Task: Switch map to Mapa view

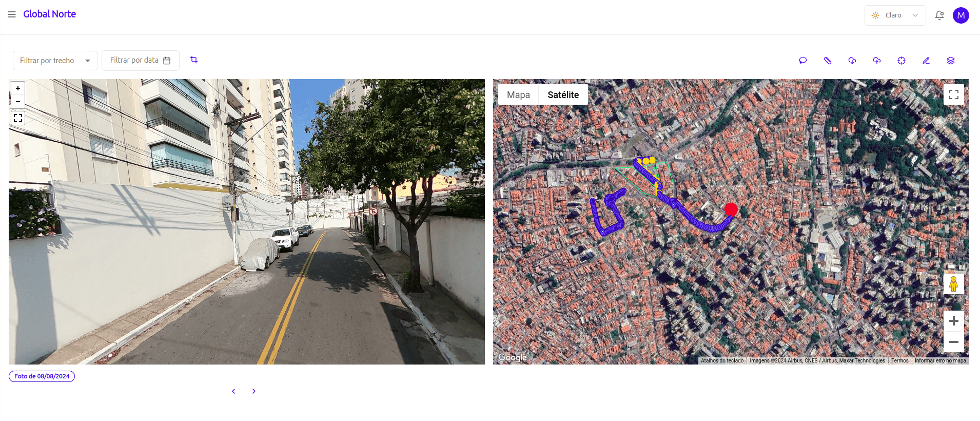Action: [518, 95]
